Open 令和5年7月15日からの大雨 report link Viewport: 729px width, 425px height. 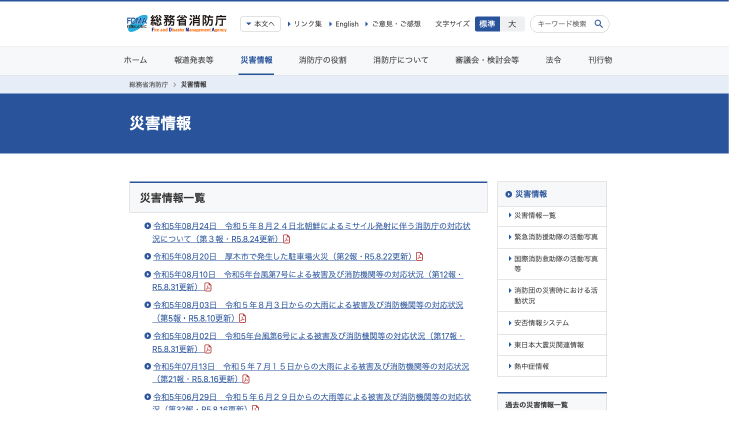click(x=311, y=372)
